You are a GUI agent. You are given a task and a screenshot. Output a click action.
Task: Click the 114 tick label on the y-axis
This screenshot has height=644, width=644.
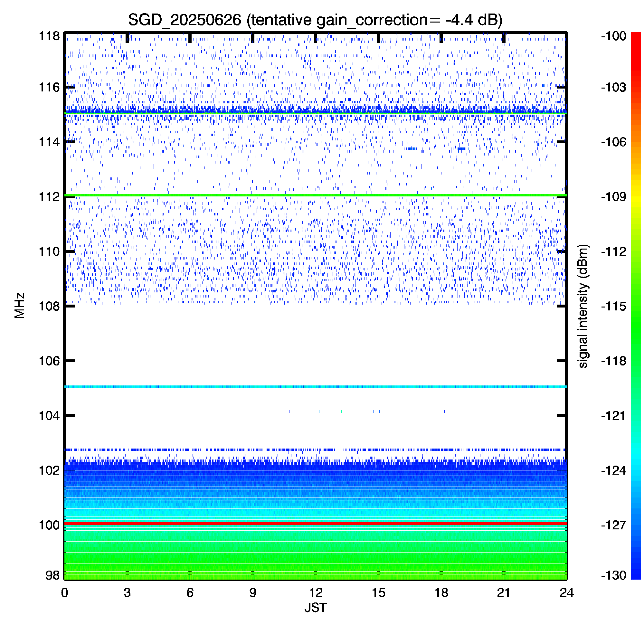click(x=49, y=142)
